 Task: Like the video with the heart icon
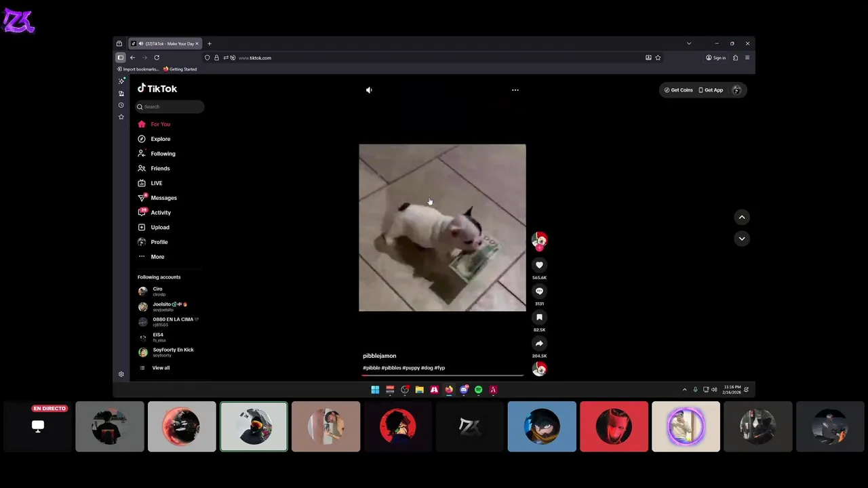pyautogui.click(x=539, y=265)
